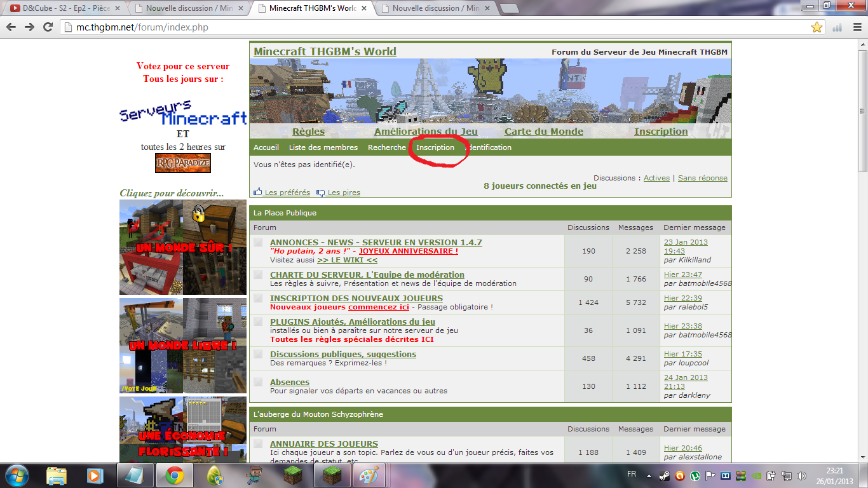Click the RPG Paradize vote banner

[183, 163]
